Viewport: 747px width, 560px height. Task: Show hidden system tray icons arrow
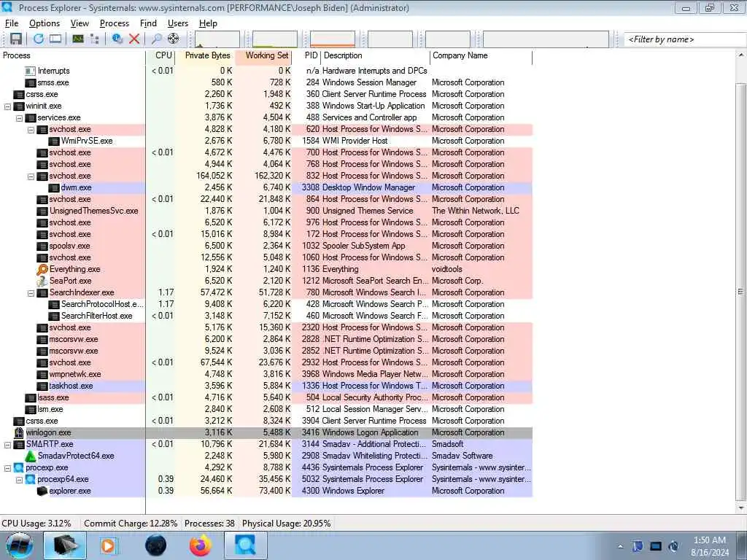[620, 547]
